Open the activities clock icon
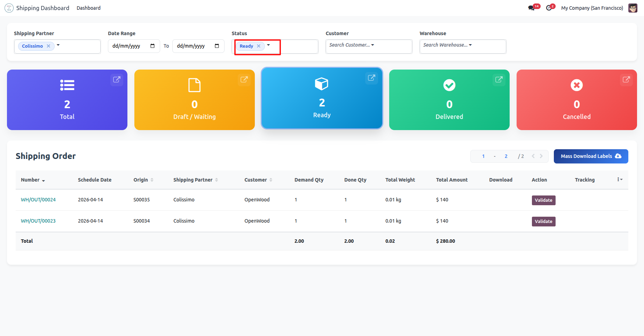The height and width of the screenshot is (336, 644). 549,8
